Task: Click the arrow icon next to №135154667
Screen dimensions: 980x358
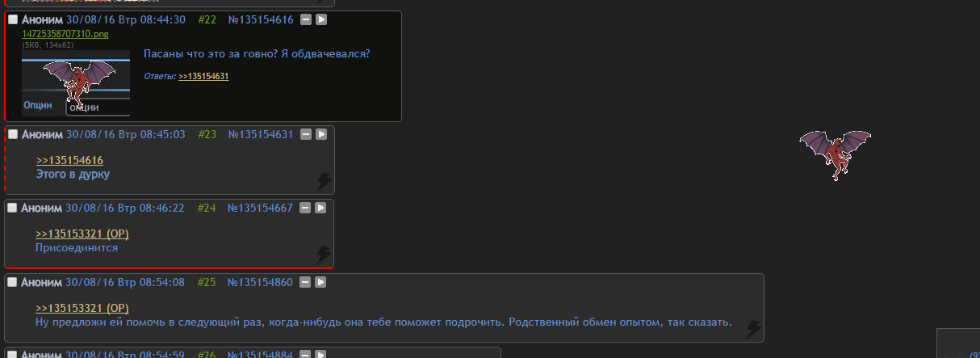Action: 320,208
